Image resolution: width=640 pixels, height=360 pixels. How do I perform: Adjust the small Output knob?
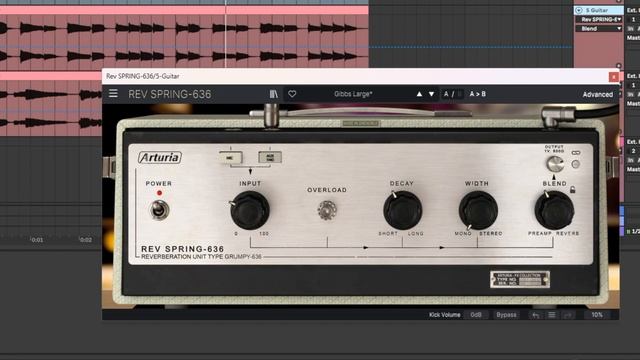[x=555, y=164]
